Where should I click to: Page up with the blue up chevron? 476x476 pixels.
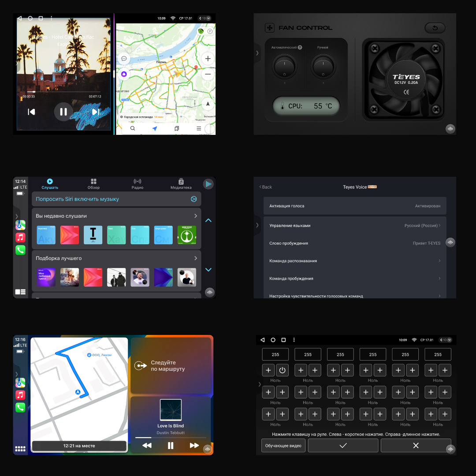(x=208, y=220)
